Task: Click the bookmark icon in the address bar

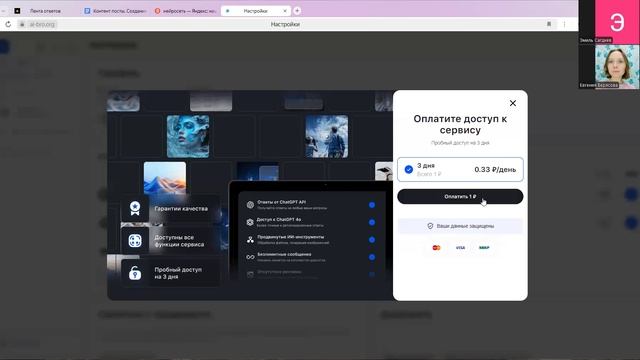Action: point(549,24)
